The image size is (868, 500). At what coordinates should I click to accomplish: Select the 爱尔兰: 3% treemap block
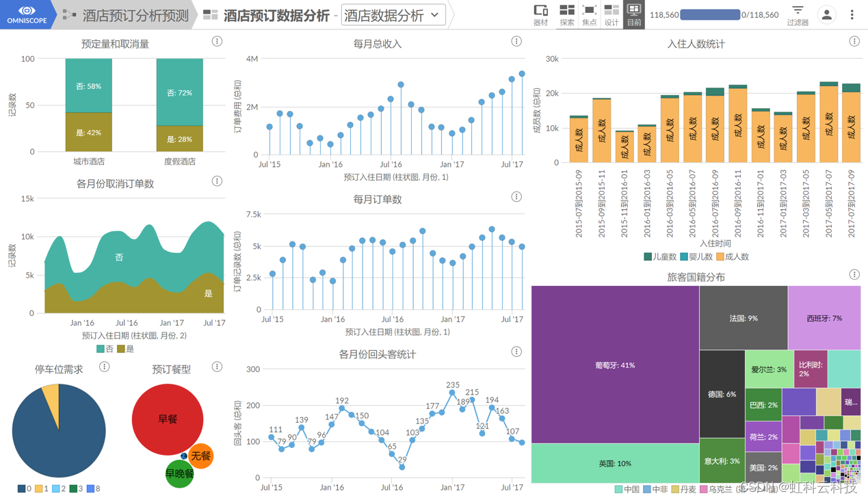[x=769, y=369]
